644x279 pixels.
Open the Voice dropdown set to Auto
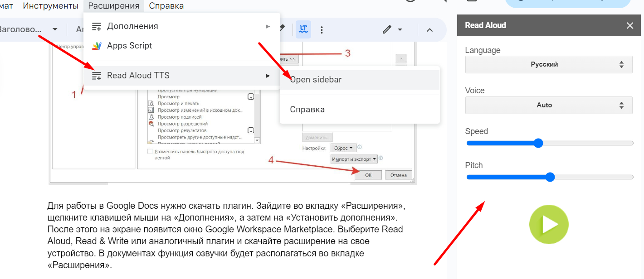(x=549, y=105)
